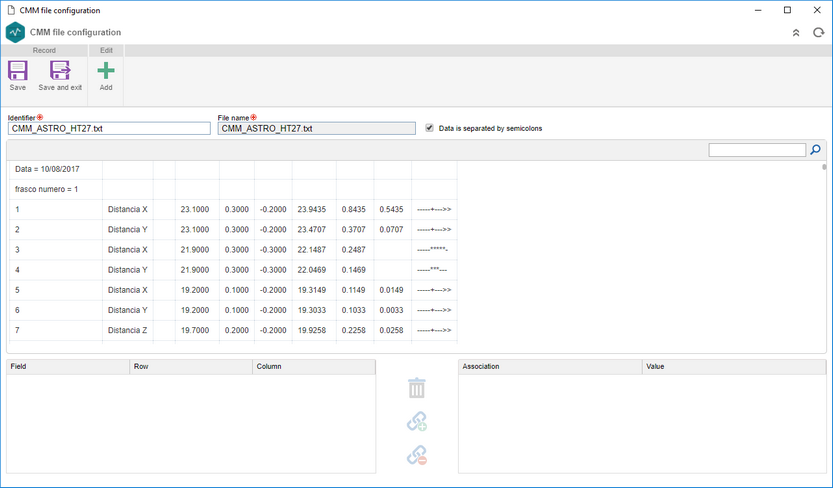Click the File name input field
833x488 pixels.
[x=317, y=129]
